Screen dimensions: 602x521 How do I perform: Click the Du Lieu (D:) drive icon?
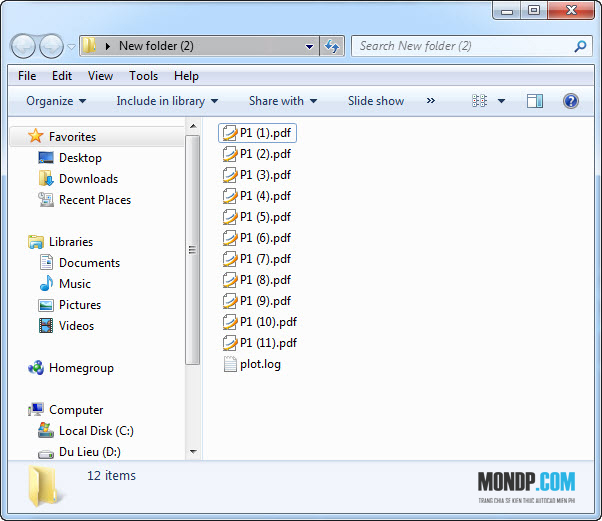[46, 454]
